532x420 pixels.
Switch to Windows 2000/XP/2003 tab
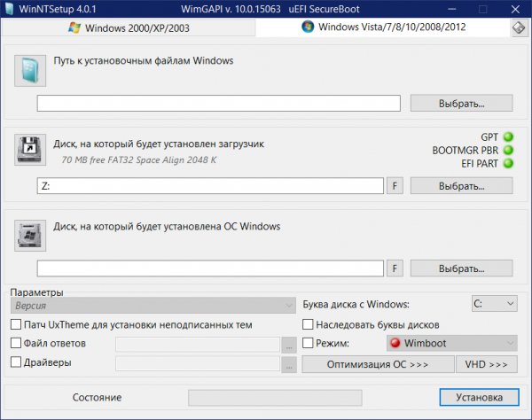129,27
